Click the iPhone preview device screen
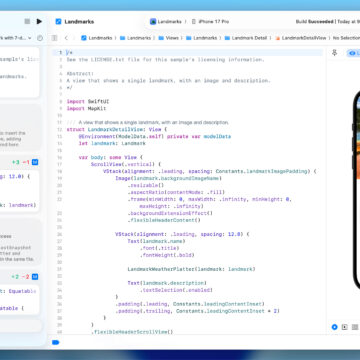The height and width of the screenshot is (360, 360). pos(358,190)
